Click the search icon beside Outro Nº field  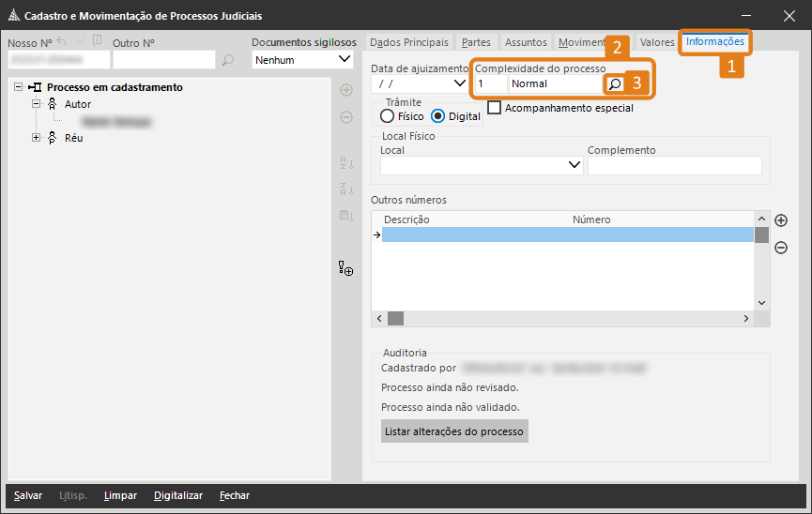click(227, 61)
